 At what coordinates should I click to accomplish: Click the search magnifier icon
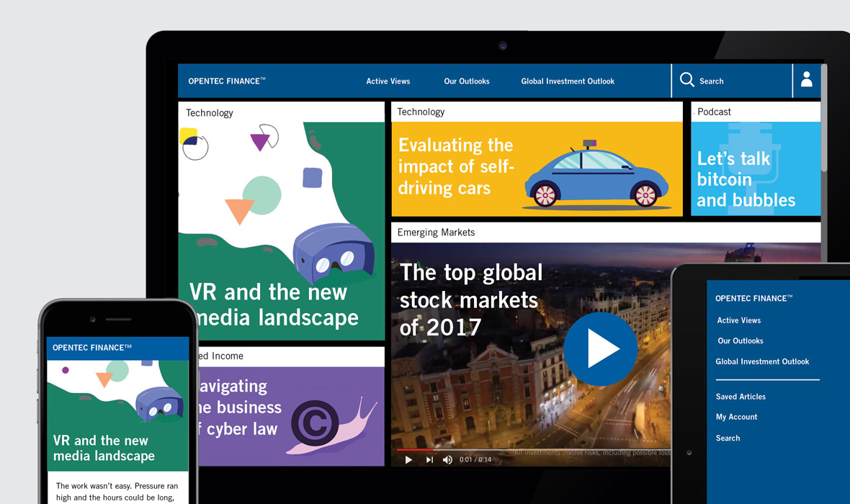[x=687, y=80]
